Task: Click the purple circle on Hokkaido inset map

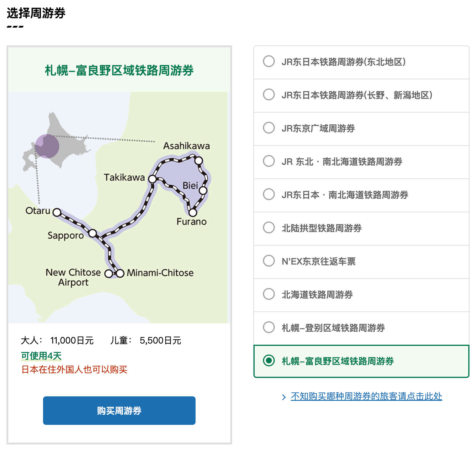Action: pyautogui.click(x=47, y=146)
